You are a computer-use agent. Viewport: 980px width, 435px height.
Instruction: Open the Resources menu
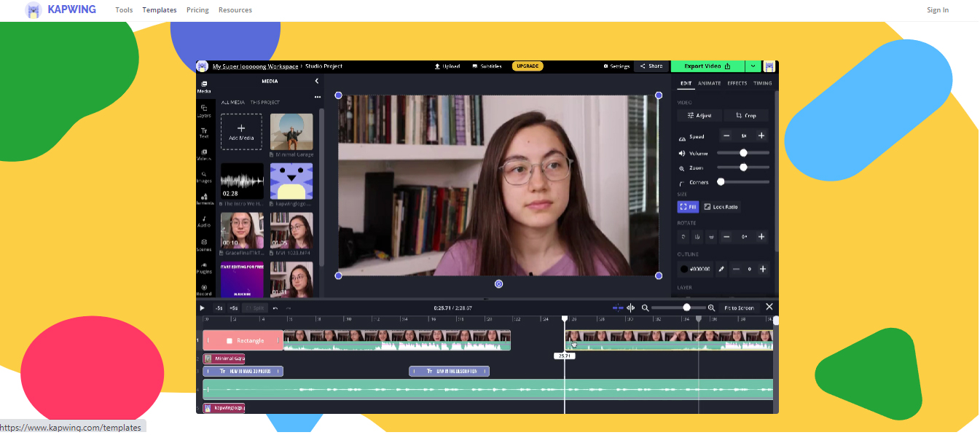(x=235, y=10)
